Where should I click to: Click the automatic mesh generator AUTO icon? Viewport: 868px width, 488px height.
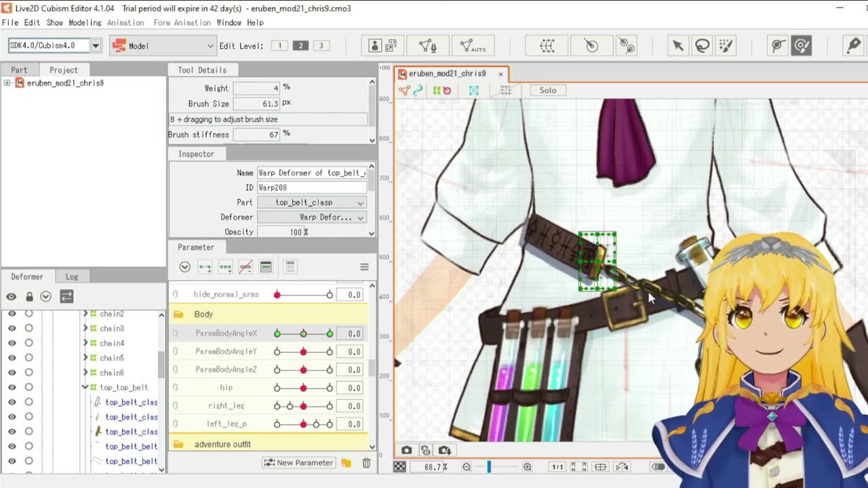coord(473,45)
